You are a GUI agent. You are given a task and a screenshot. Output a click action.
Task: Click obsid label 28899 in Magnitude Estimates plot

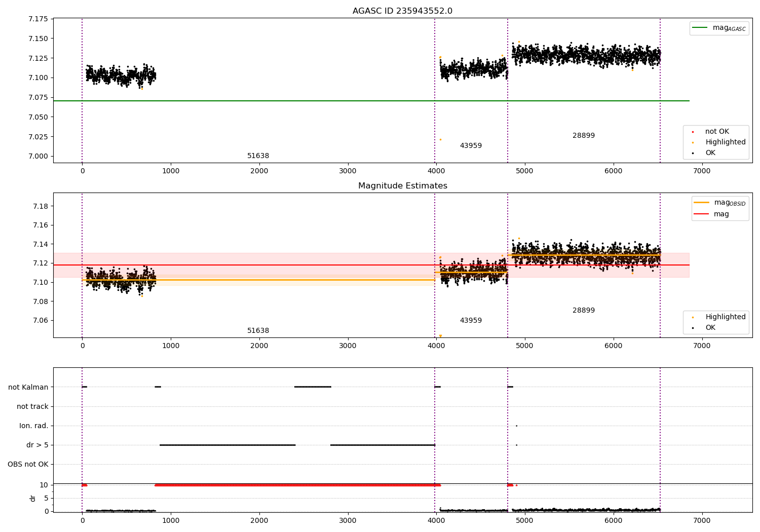pyautogui.click(x=584, y=311)
